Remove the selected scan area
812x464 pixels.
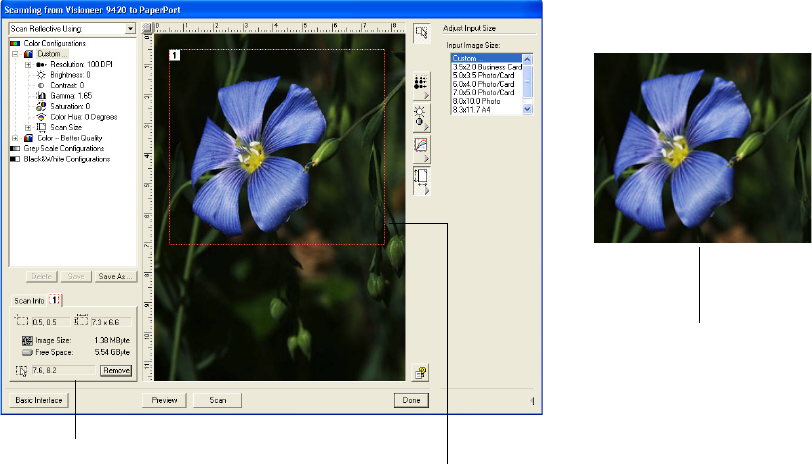click(x=116, y=370)
